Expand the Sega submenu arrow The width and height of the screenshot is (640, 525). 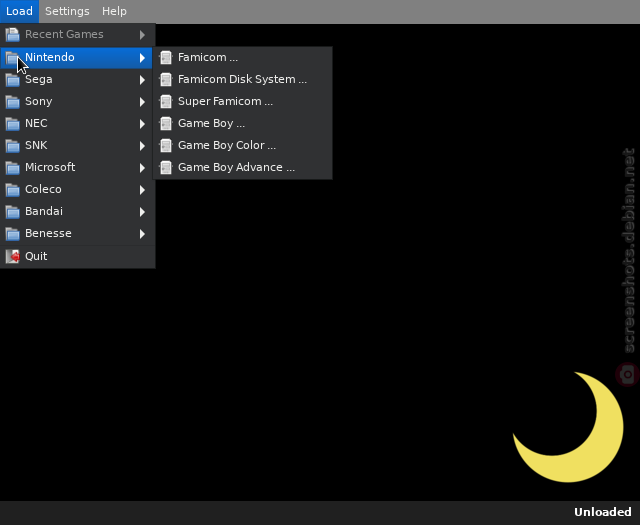pyautogui.click(x=142, y=80)
